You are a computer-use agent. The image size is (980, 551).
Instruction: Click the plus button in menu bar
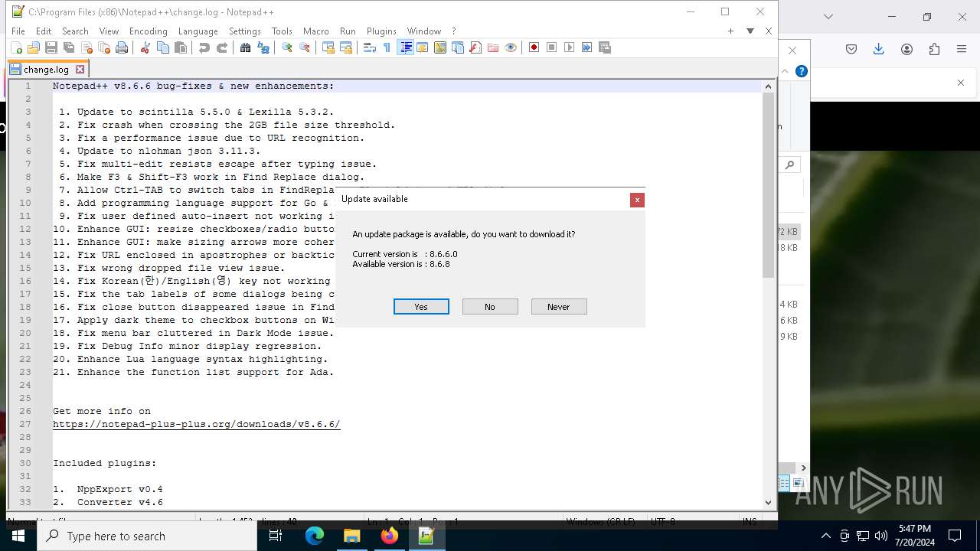[x=731, y=31]
